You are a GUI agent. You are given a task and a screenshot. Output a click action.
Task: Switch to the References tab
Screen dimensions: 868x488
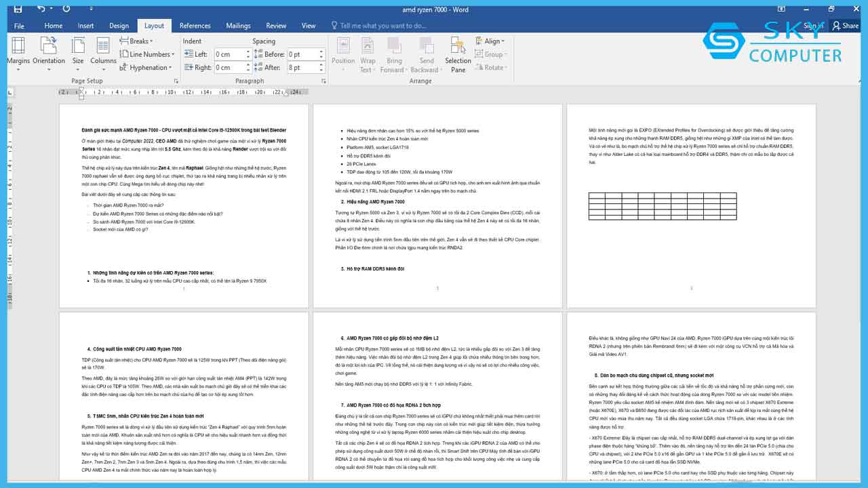tap(195, 26)
